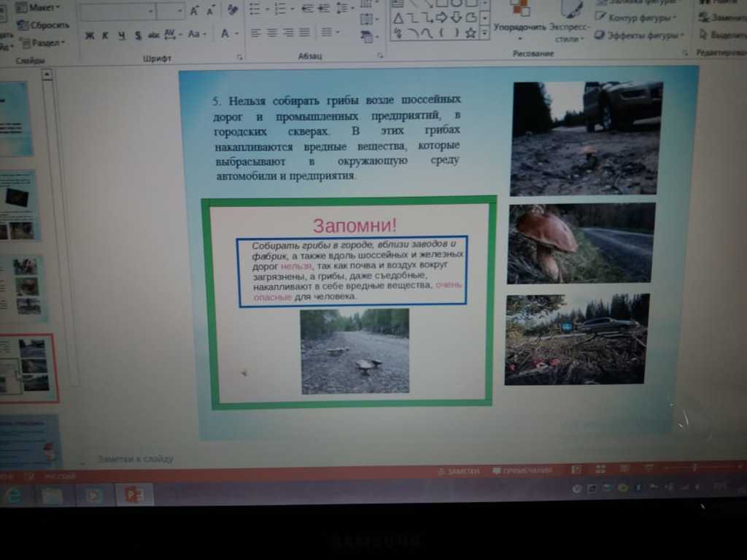
Task: Open Эффекты фигуры shape effects menu
Action: click(639, 35)
